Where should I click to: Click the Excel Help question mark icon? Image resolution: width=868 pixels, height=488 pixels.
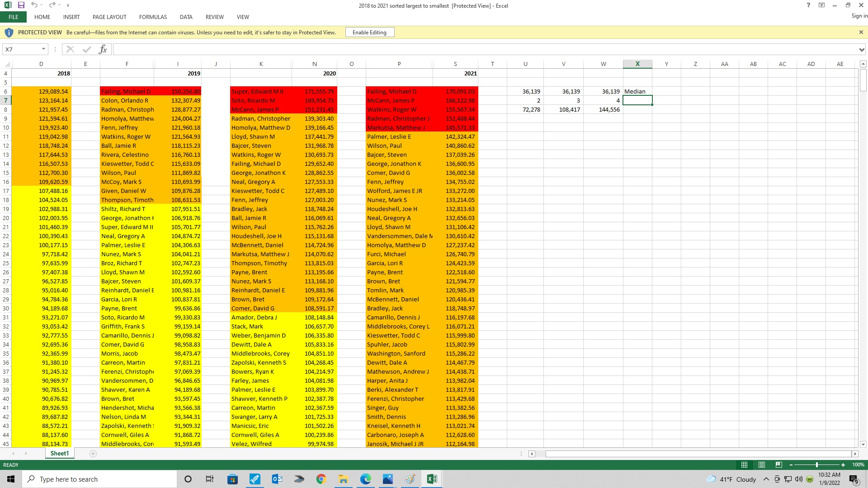(808, 5)
